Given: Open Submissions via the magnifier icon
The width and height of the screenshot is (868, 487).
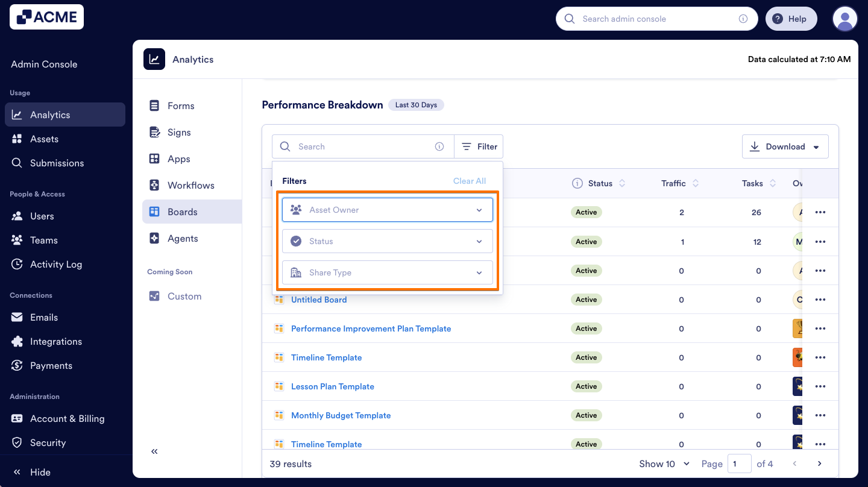Looking at the screenshot, I should (16, 163).
